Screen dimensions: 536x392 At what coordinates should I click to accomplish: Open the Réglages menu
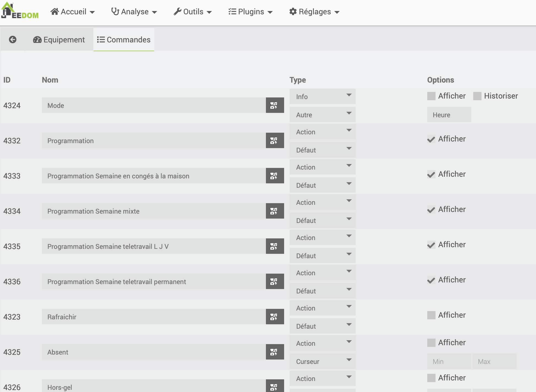point(314,12)
